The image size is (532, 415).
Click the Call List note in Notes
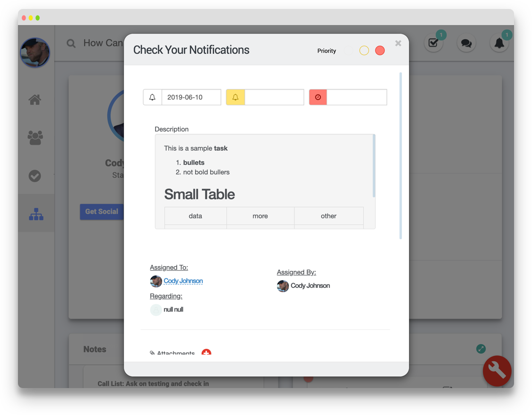tap(153, 384)
